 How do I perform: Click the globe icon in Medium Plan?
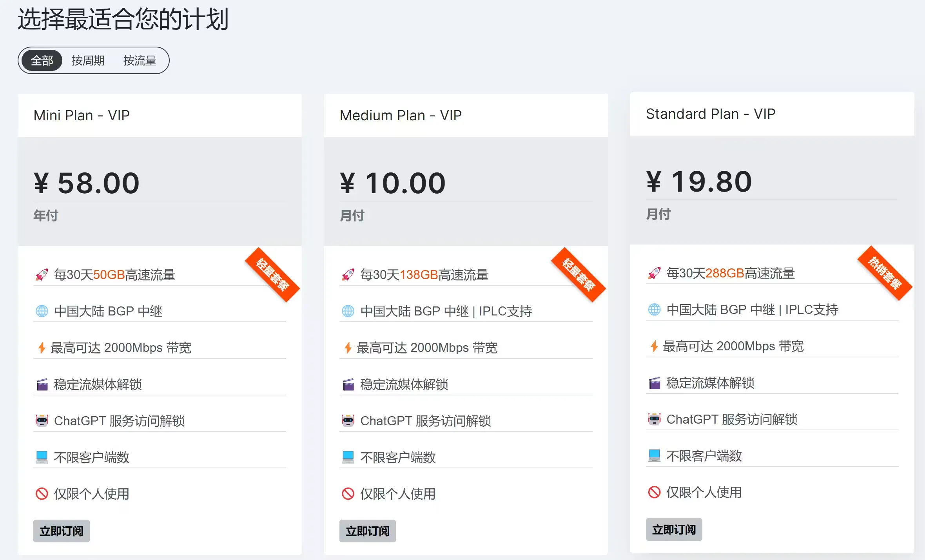tap(348, 311)
